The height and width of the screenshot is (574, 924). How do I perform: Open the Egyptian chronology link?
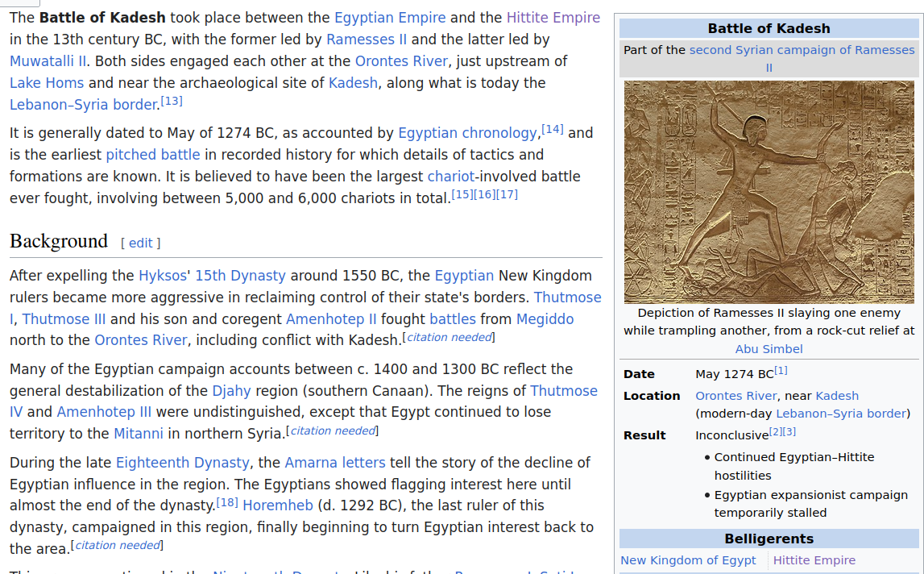(467, 133)
